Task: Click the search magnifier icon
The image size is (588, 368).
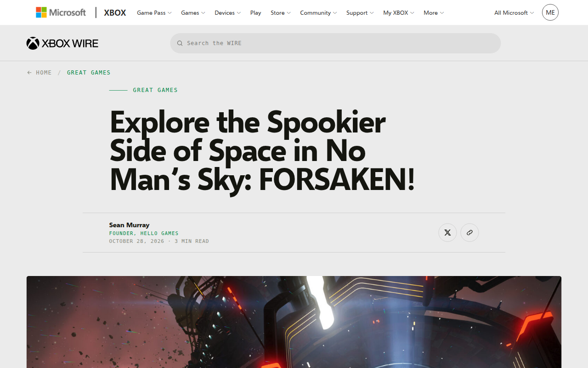Action: (180, 43)
